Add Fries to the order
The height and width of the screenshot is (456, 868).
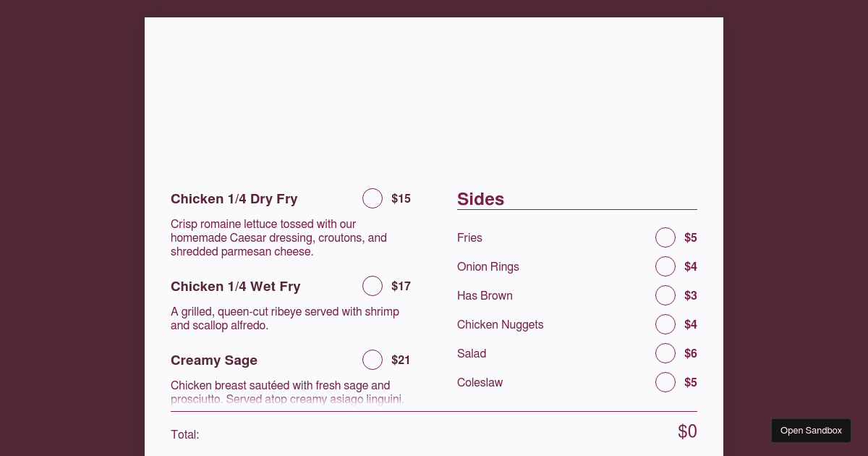[x=665, y=237]
